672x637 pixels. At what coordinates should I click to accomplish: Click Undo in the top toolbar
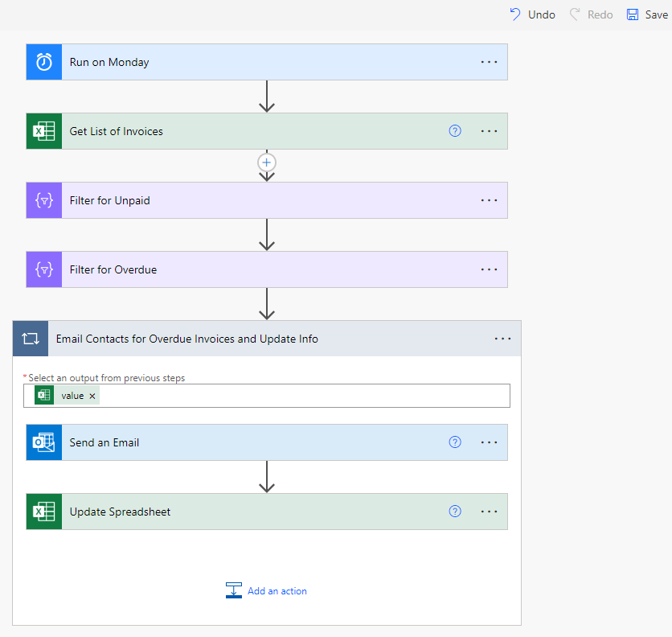pyautogui.click(x=532, y=14)
